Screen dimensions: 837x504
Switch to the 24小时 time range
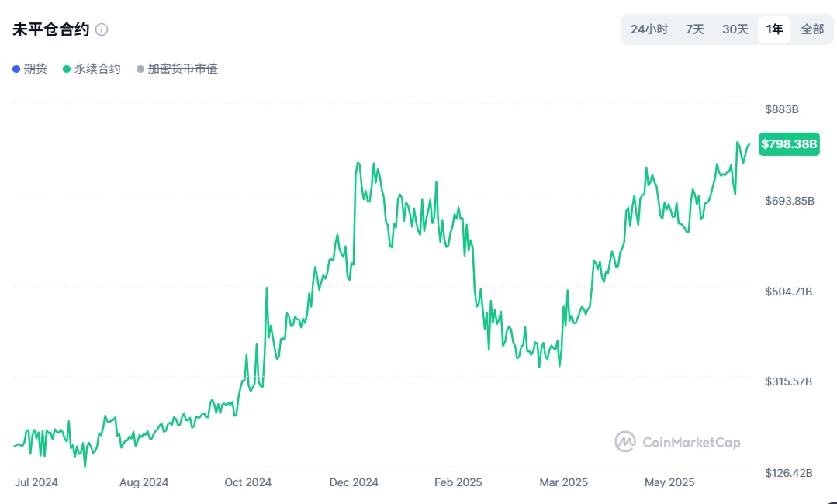[649, 29]
